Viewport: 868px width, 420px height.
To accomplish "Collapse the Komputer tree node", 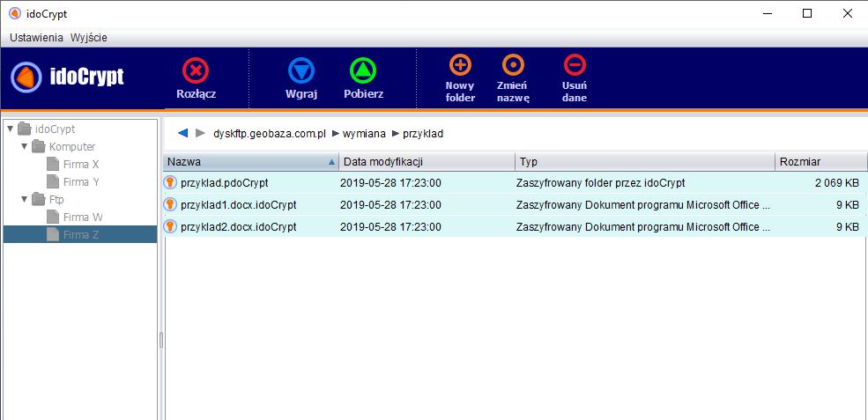I will coord(25,147).
